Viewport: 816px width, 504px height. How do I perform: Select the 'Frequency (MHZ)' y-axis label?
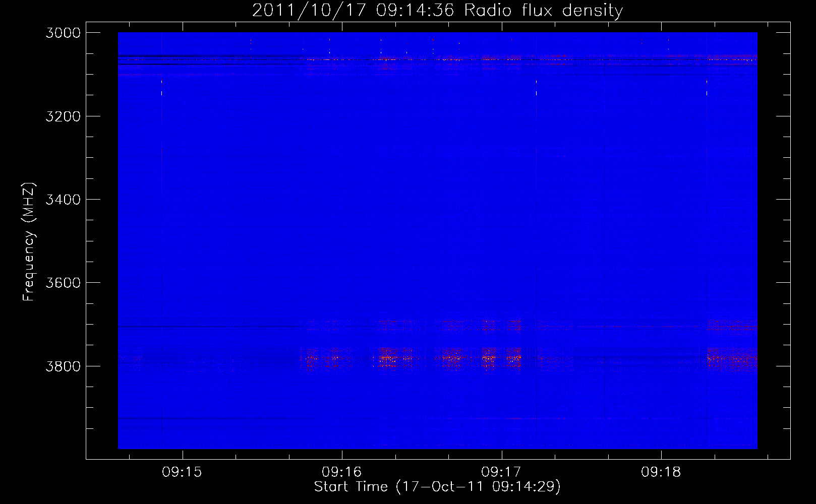(x=29, y=242)
